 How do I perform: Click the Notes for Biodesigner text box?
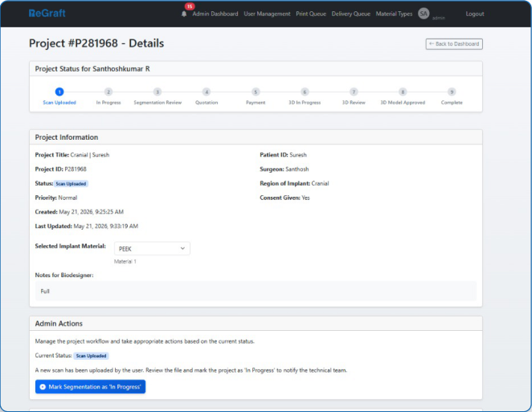click(x=256, y=291)
